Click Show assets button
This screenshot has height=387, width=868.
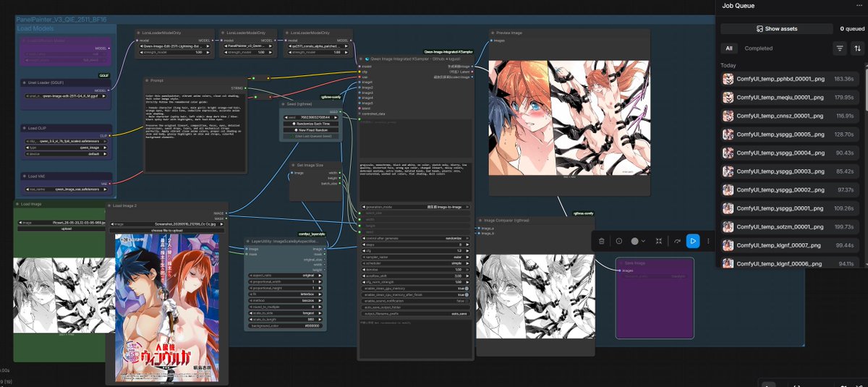(x=777, y=29)
